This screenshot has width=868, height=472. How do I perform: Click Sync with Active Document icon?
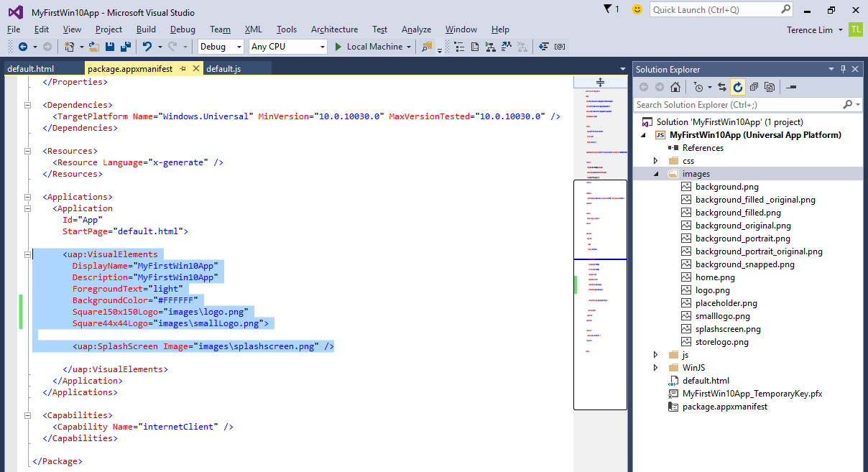tap(722, 87)
